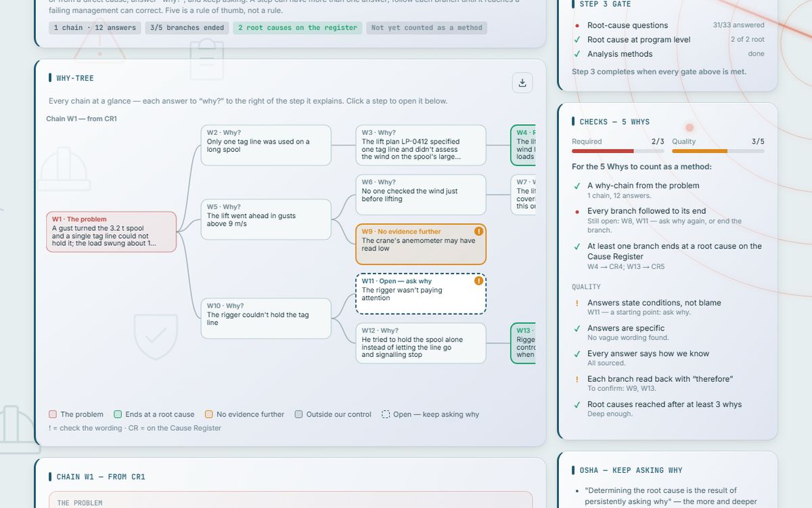Click the checkmark beside Answers are specific

tap(577, 329)
